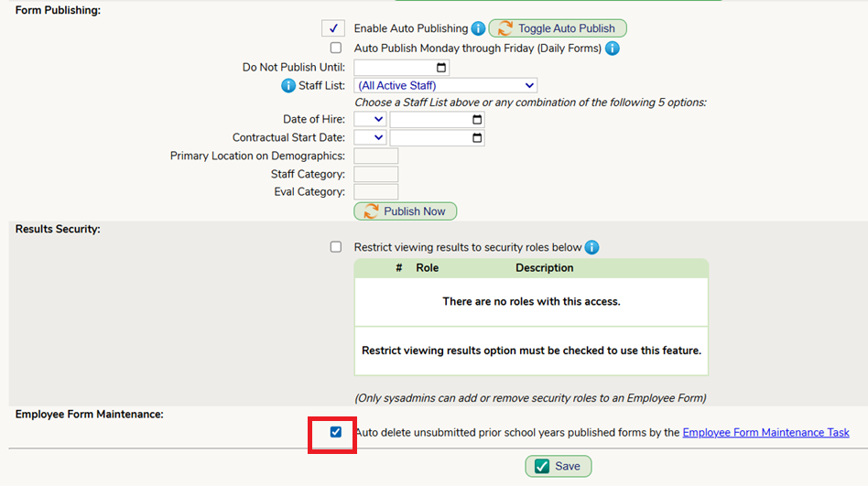Click the info icon beside Auto Publish Monday through Friday
The image size is (868, 486).
[612, 49]
